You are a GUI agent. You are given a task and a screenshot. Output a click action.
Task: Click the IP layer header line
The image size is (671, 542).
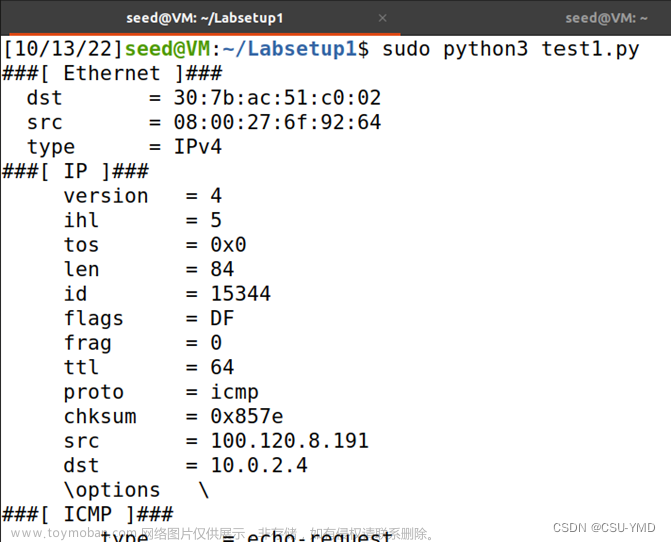pos(77,171)
